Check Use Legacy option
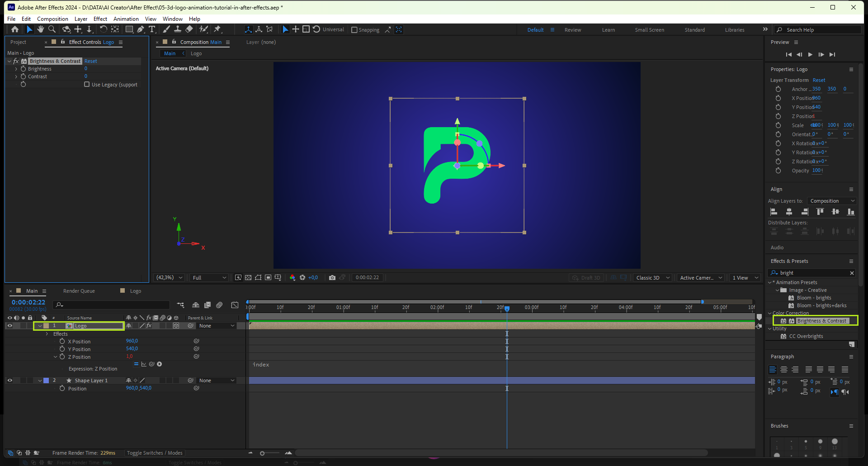The height and width of the screenshot is (466, 868). (x=87, y=85)
